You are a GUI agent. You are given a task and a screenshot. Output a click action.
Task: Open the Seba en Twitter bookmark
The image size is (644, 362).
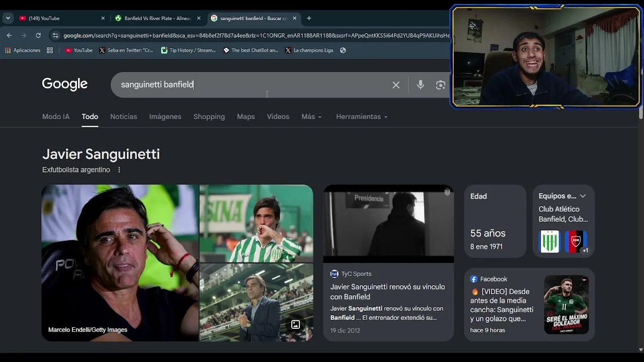126,50
